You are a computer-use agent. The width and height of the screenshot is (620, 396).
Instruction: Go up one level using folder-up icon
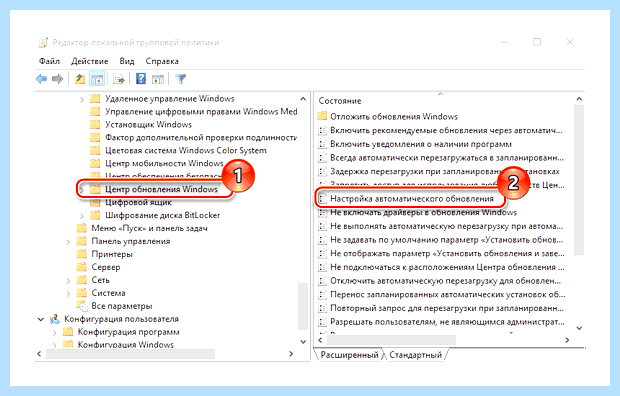80,79
